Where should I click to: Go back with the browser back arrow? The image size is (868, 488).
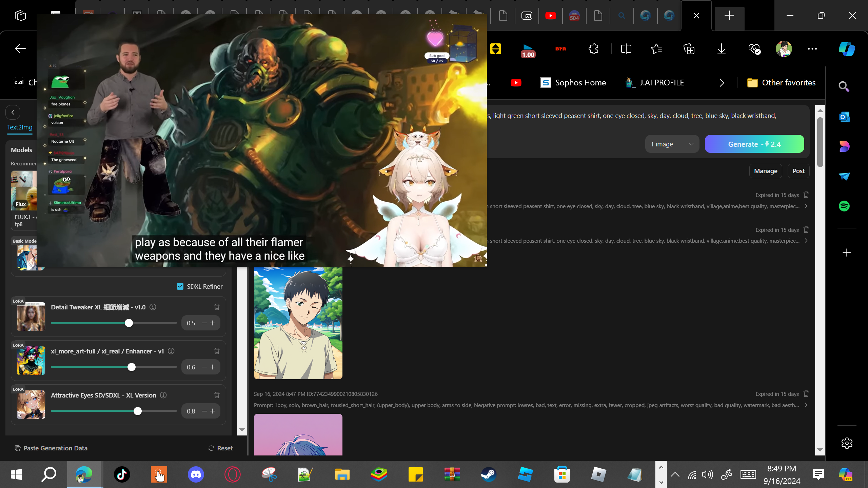tap(20, 49)
